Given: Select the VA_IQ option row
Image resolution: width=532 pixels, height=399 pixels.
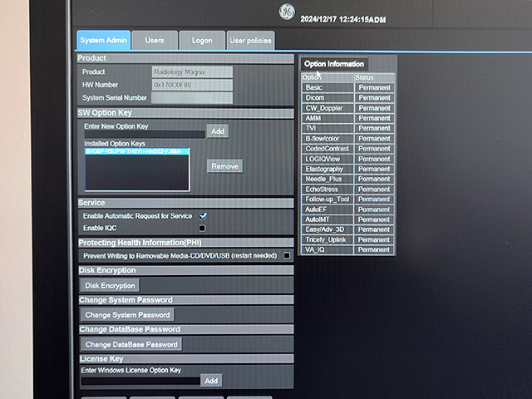Looking at the screenshot, I should point(347,249).
